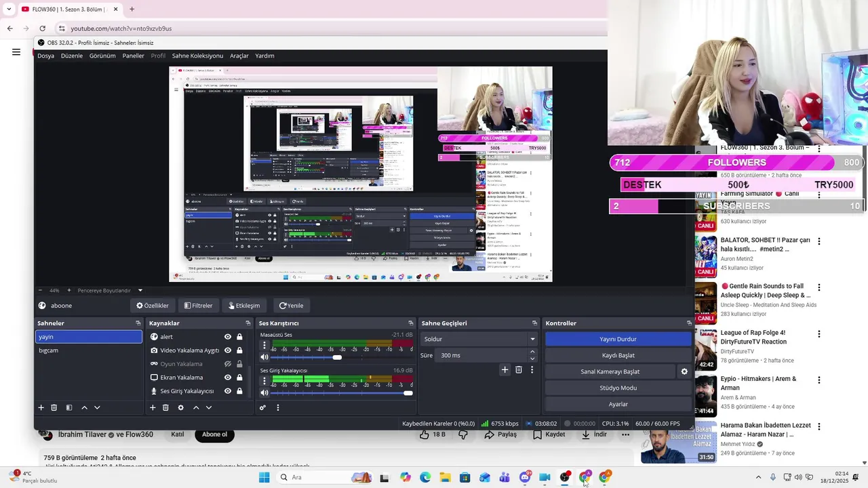Screen dimensions: 868x488
Task: Pop out the Kaynaklar dock panel
Action: tap(248, 323)
